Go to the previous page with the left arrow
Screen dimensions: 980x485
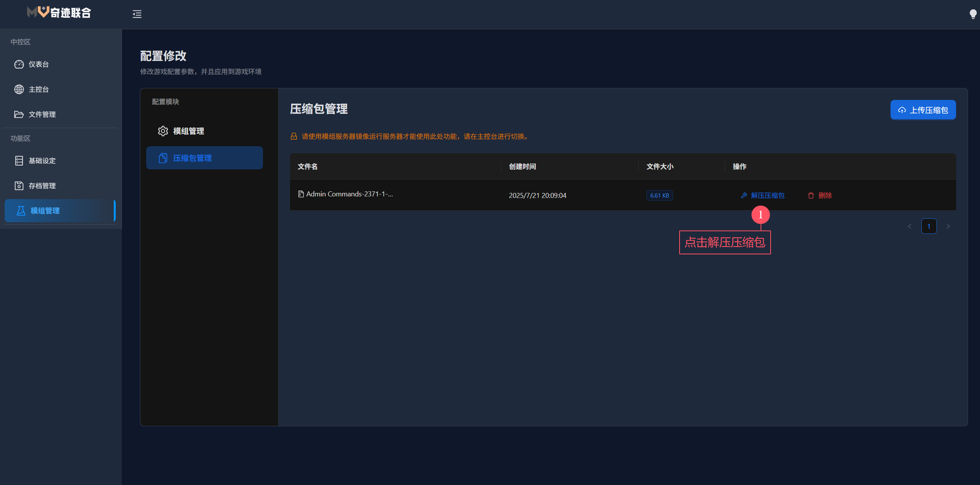(909, 226)
